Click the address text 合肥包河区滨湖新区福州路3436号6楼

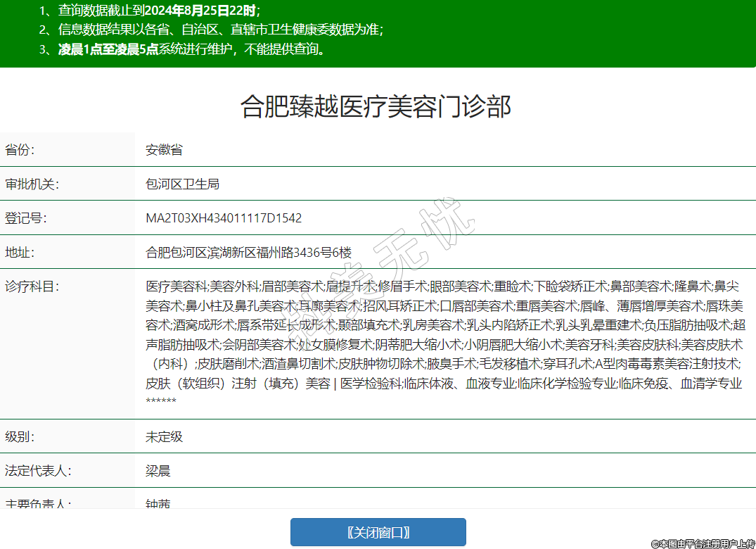click(248, 252)
